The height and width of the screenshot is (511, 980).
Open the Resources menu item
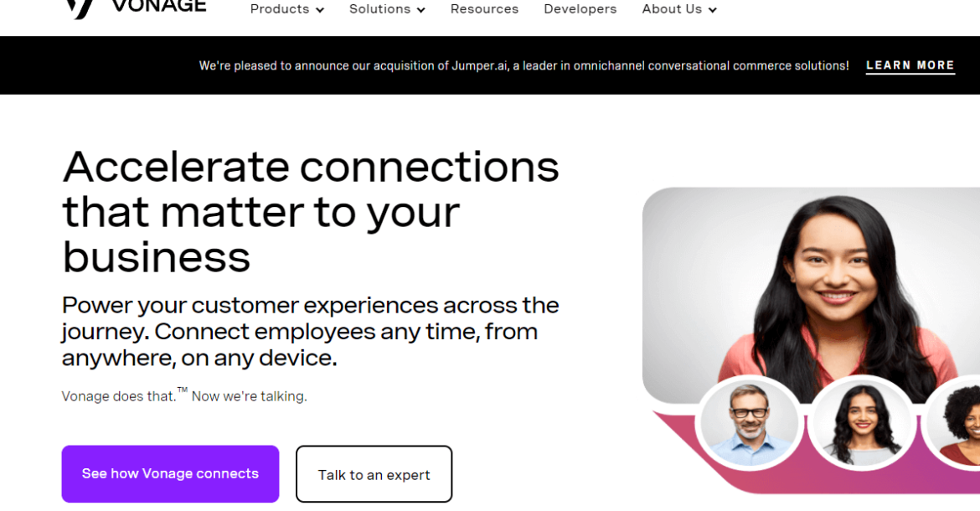484,9
